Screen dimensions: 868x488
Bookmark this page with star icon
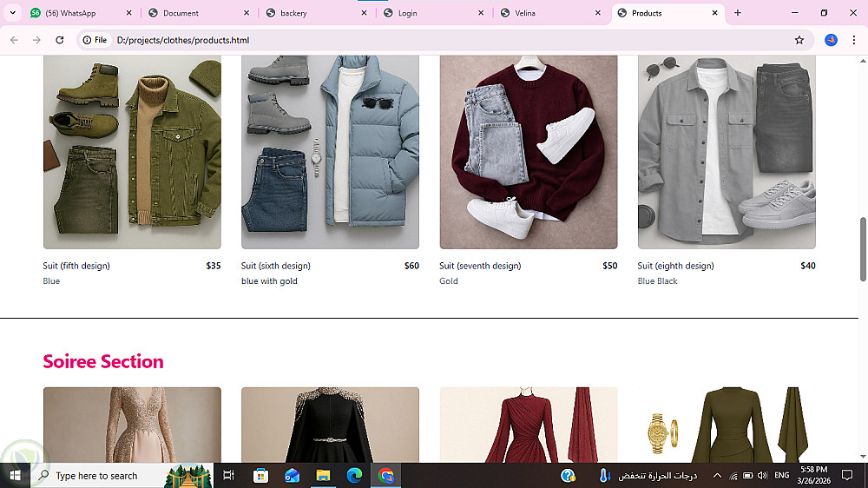tap(799, 40)
